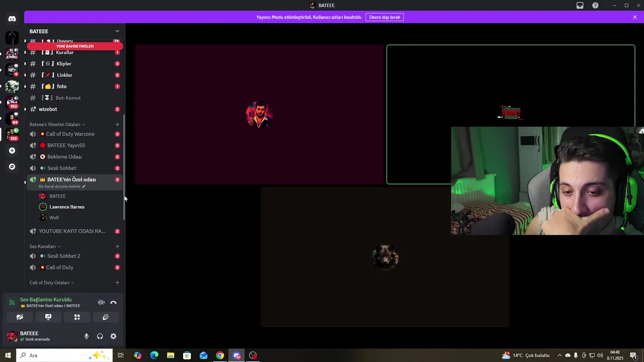Image resolution: width=644 pixels, height=362 pixels.
Task: Open the server with 122 unread badge
Action: (12, 134)
